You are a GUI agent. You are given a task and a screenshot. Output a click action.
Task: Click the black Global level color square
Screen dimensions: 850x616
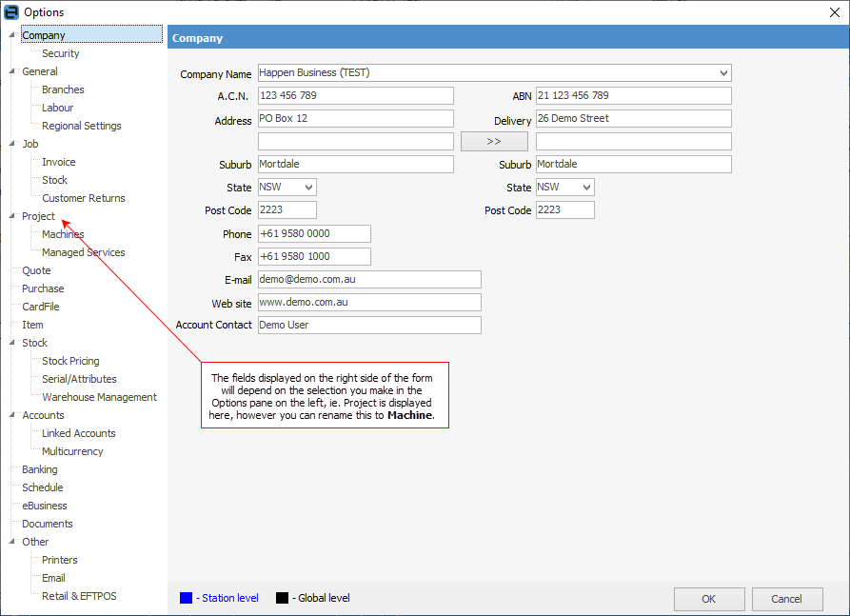(x=282, y=598)
